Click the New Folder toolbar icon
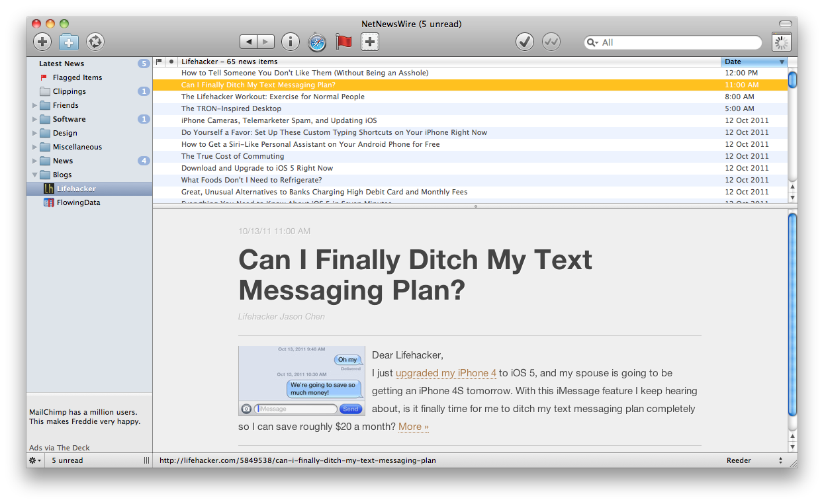Image resolution: width=824 pixels, height=504 pixels. 69,42
